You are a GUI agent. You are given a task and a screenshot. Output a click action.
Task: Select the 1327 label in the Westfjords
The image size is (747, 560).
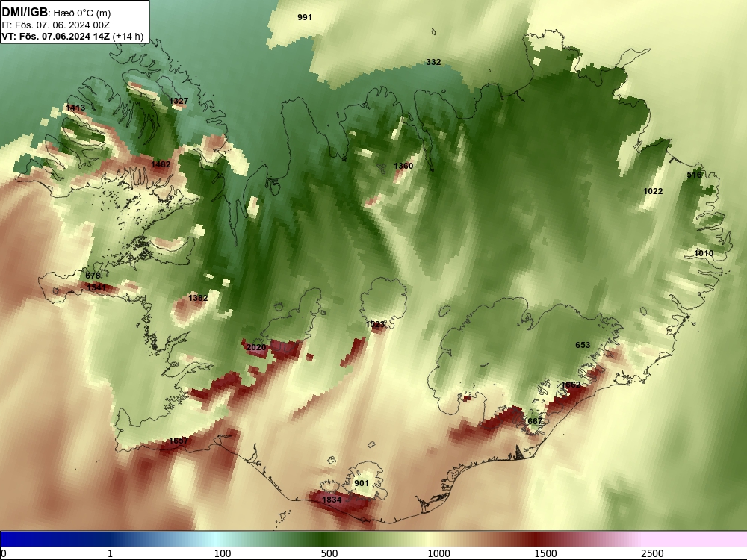point(179,101)
